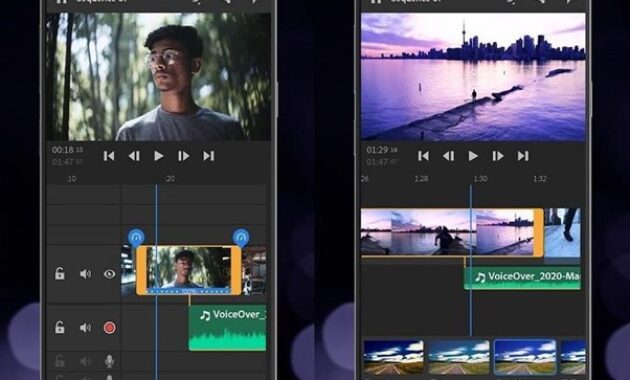Play the sequence on the left phone
The width and height of the screenshot is (630, 380).
click(159, 156)
